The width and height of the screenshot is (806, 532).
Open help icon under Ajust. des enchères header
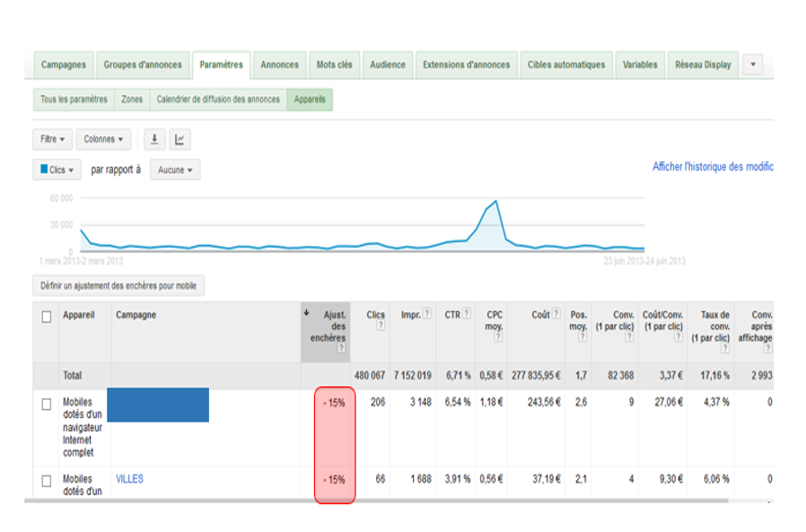[x=341, y=348]
